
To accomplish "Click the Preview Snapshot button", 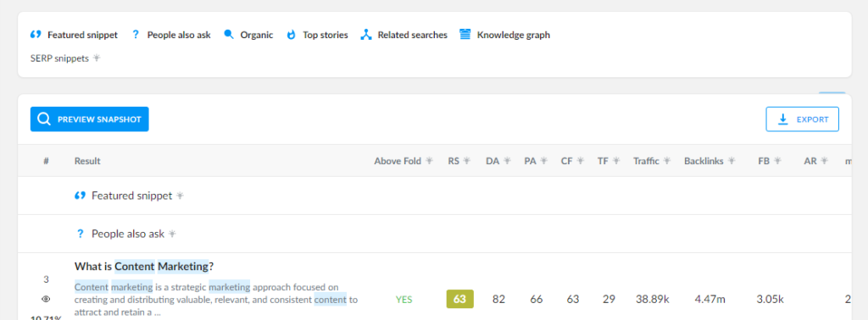I will [90, 119].
